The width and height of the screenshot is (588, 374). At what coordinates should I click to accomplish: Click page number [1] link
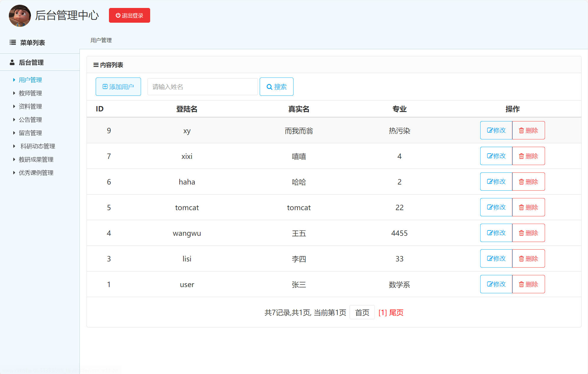[x=382, y=313]
